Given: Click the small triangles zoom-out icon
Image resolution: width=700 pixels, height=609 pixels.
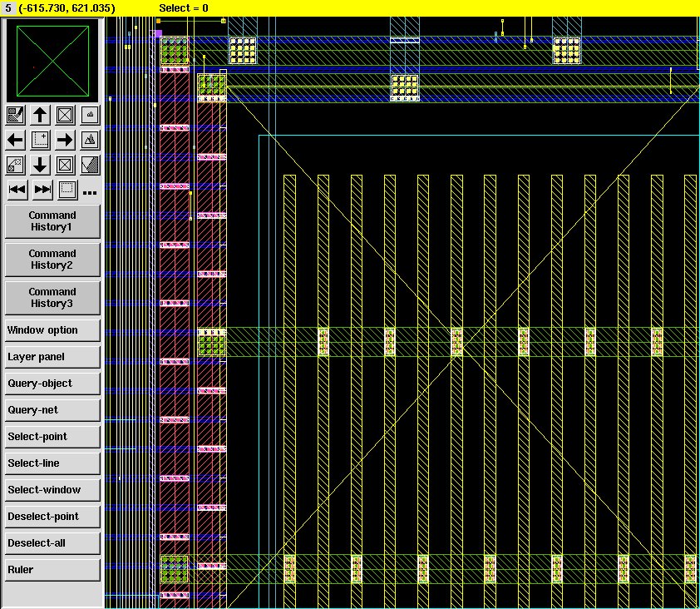Looking at the screenshot, I should (91, 115).
